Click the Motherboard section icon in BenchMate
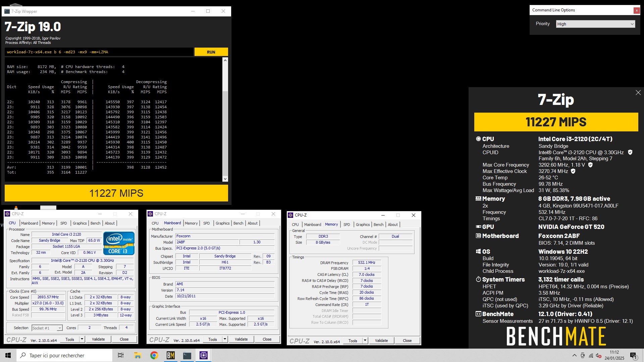The image size is (644, 362). [x=478, y=236]
